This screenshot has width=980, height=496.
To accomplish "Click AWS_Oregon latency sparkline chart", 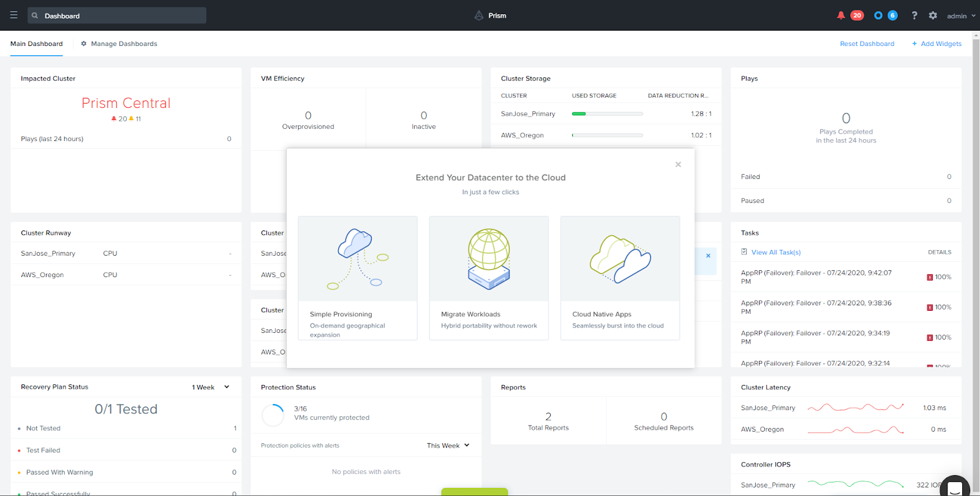I will pyautogui.click(x=856, y=429).
